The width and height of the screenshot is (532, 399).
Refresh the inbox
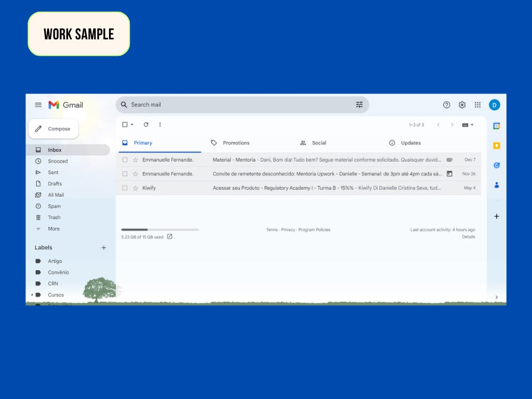coord(146,124)
